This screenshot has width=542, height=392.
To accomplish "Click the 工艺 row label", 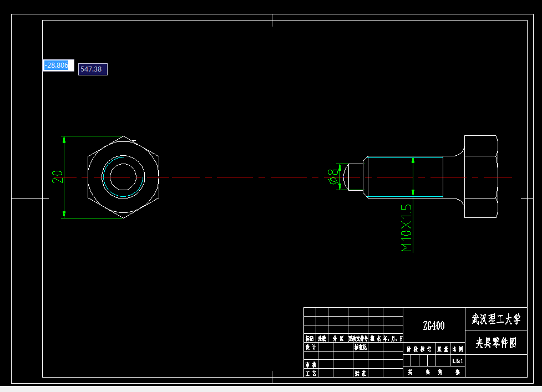I will [x=311, y=373].
